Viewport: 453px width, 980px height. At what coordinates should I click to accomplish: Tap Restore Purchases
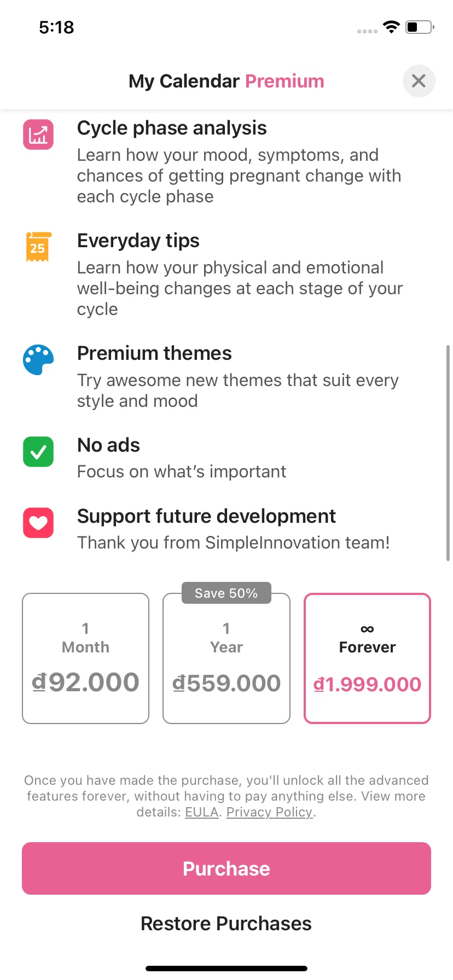pos(226,924)
